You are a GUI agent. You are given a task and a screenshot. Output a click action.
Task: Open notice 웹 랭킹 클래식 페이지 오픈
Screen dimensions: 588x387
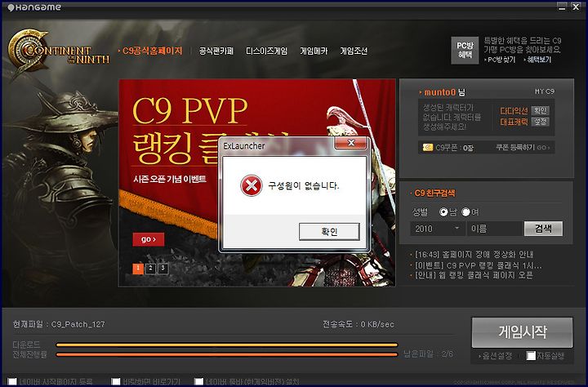point(474,275)
